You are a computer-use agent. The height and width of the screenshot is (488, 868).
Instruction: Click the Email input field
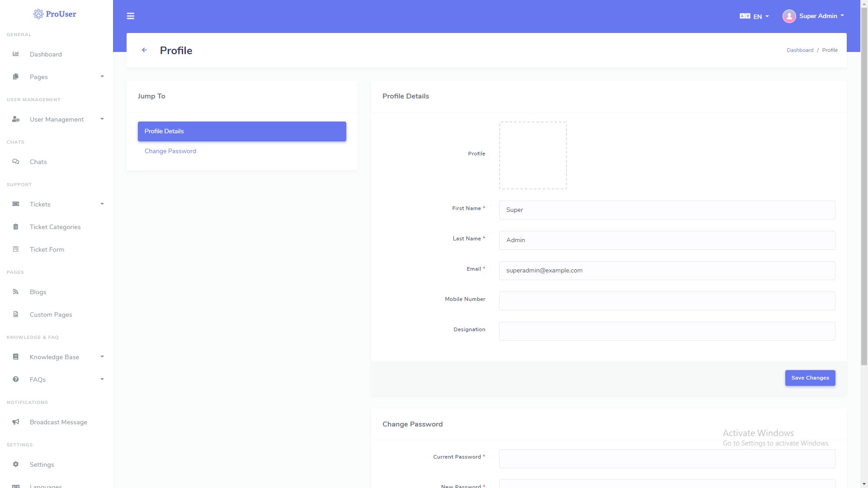[x=667, y=271]
